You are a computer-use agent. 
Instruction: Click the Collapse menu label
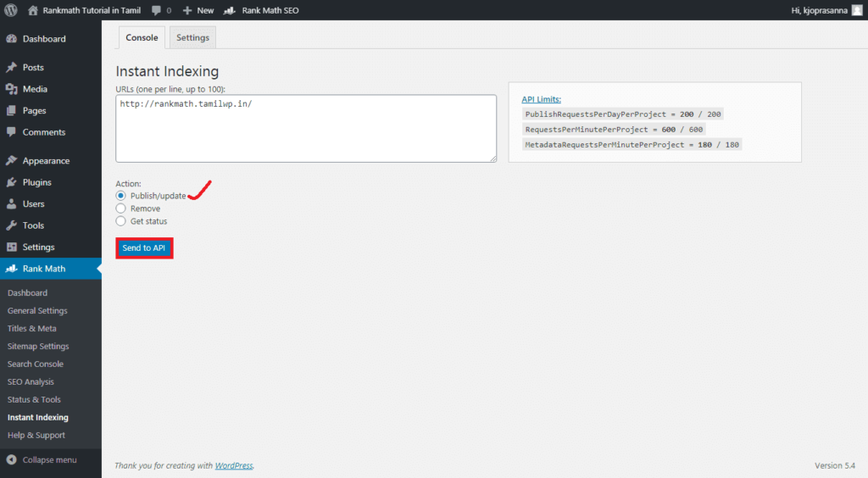(49, 459)
